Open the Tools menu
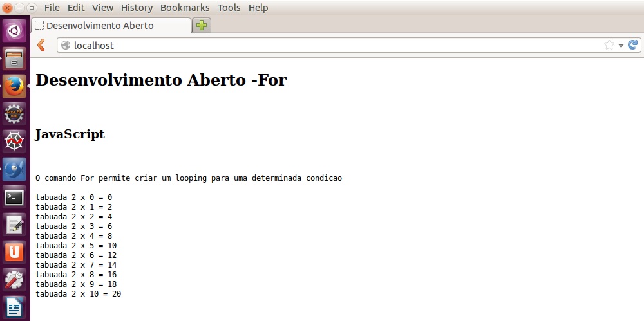The height and width of the screenshot is (321, 644). [x=229, y=8]
